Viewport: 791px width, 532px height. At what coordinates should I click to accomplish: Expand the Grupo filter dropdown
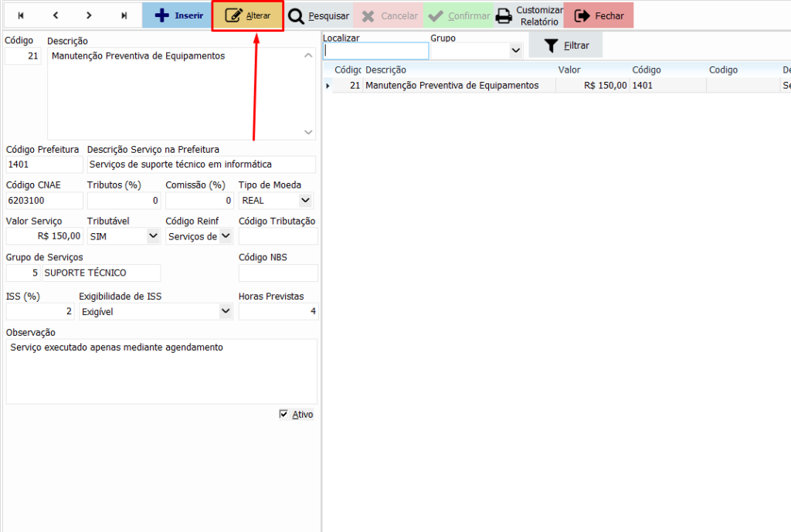[x=515, y=51]
